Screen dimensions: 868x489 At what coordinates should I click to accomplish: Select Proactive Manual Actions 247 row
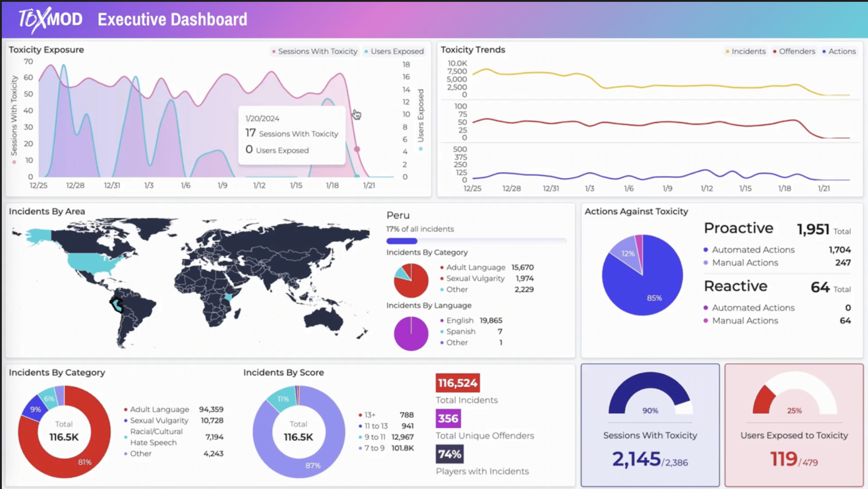pyautogui.click(x=777, y=263)
